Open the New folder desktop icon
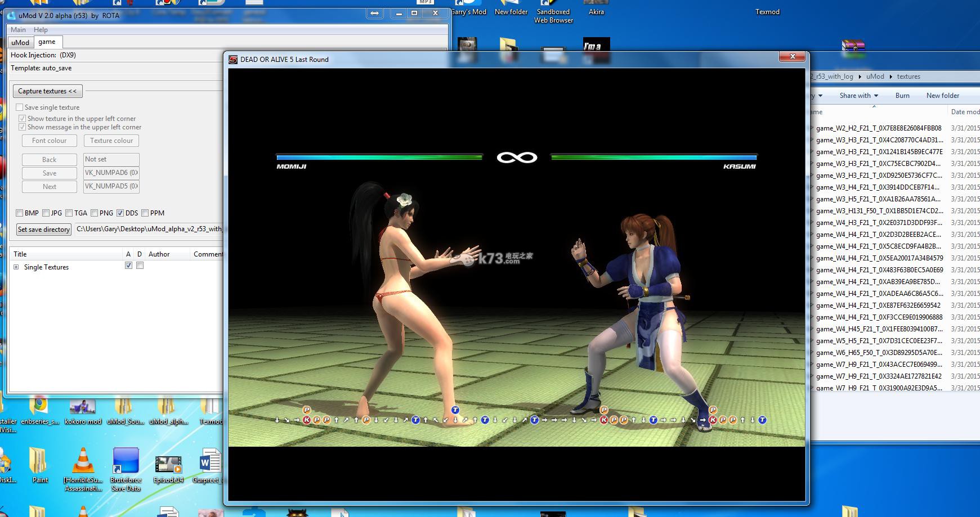The image size is (980, 517). click(511, 8)
